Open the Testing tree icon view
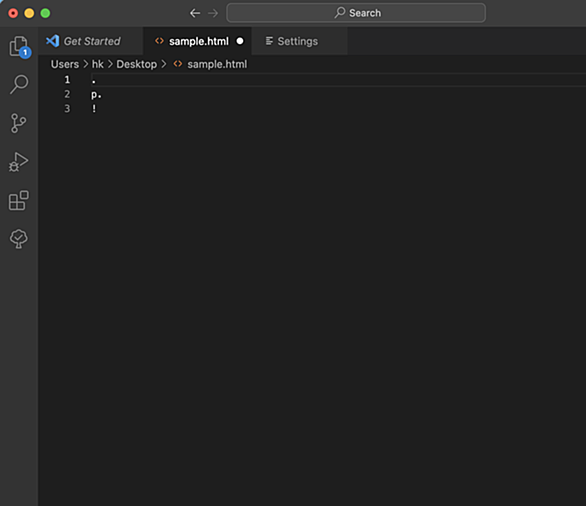This screenshot has height=506, width=586. click(18, 239)
